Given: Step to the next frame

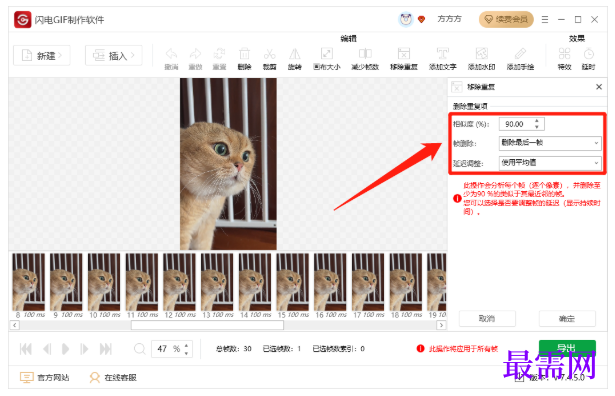Looking at the screenshot, I should [84, 349].
